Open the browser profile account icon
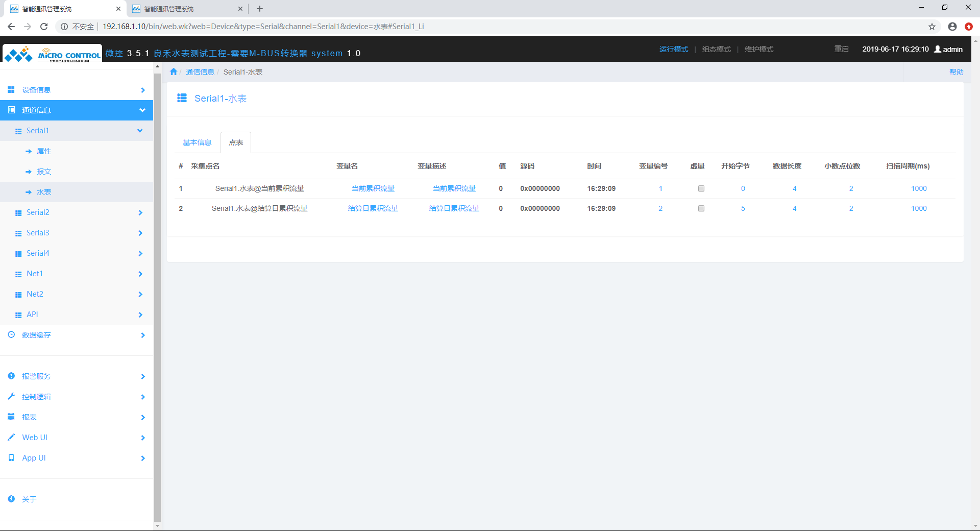Viewport: 980px width, 531px height. coord(952,27)
